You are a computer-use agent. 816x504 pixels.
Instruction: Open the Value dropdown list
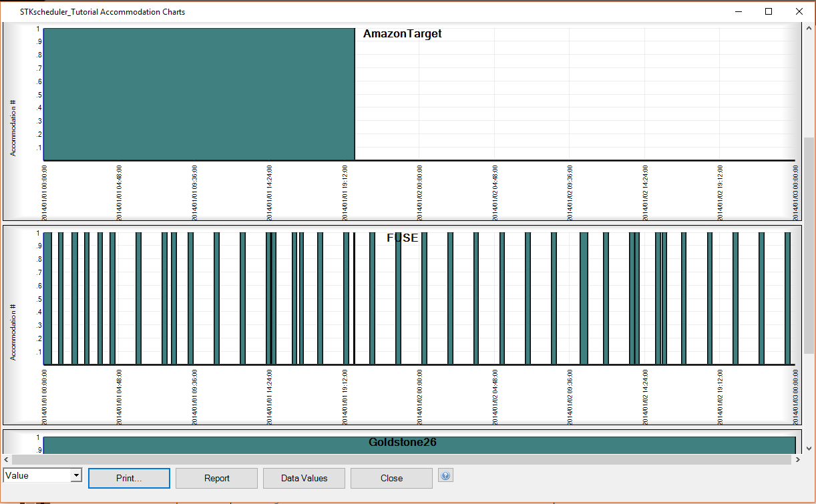pos(76,475)
